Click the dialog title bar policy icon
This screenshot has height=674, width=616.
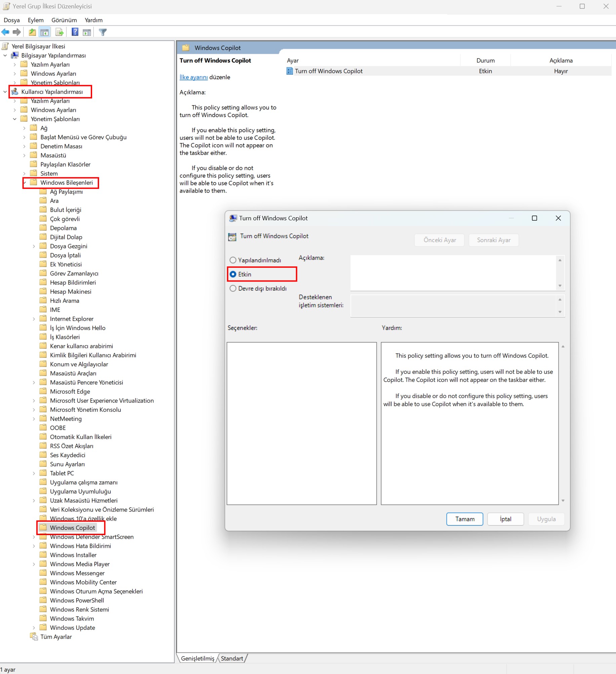click(x=233, y=218)
